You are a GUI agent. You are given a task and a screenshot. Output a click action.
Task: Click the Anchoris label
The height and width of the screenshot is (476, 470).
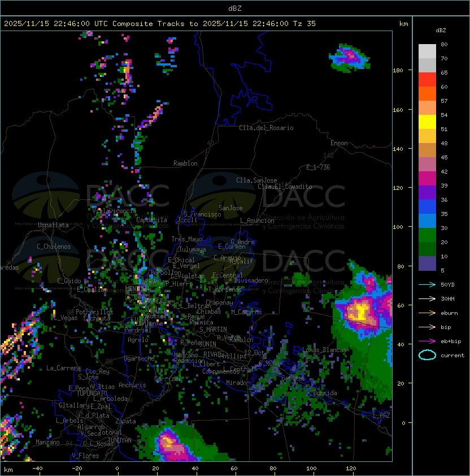point(132,385)
